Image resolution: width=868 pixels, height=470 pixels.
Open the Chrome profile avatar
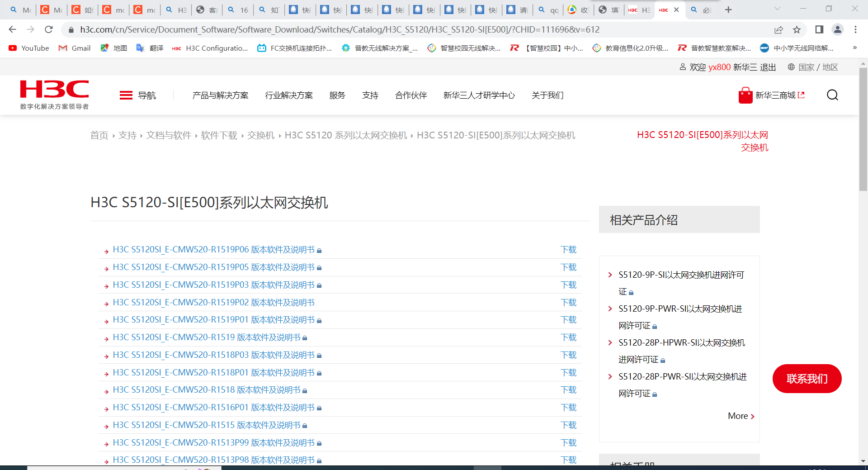pyautogui.click(x=837, y=29)
